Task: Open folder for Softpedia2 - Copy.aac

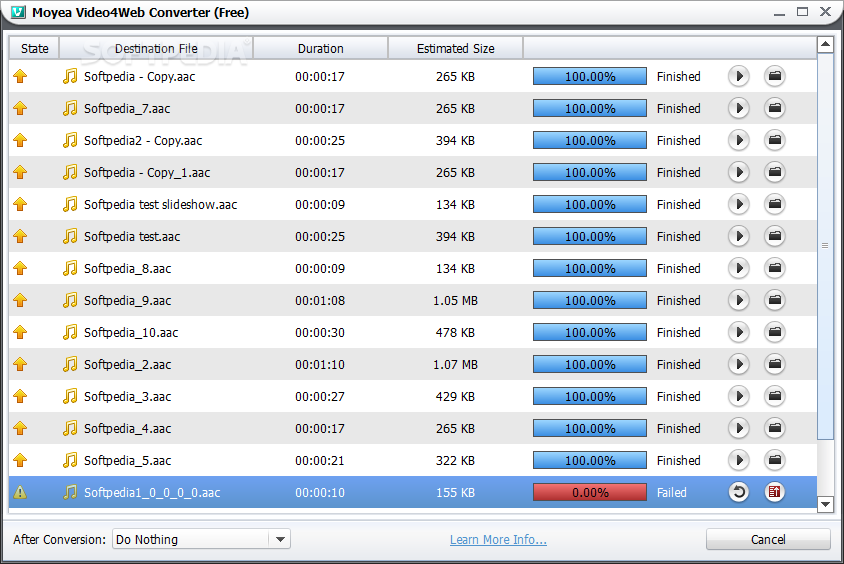Action: tap(775, 140)
